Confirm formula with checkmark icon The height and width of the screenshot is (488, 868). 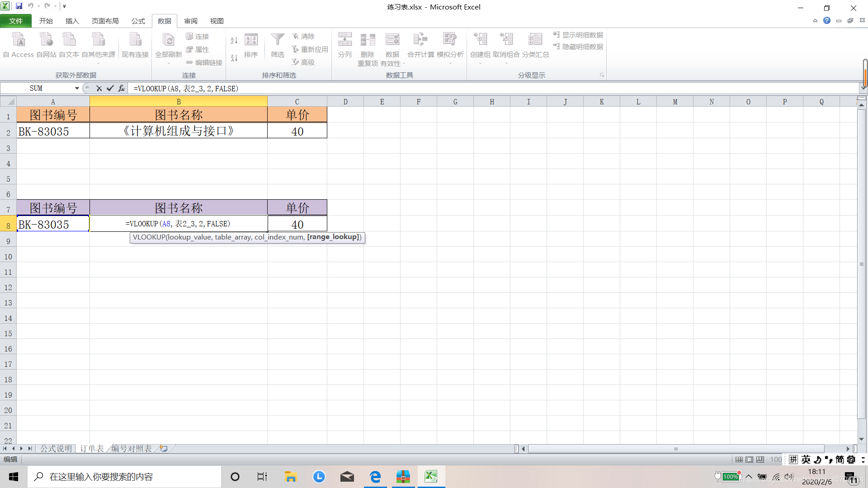pos(110,89)
